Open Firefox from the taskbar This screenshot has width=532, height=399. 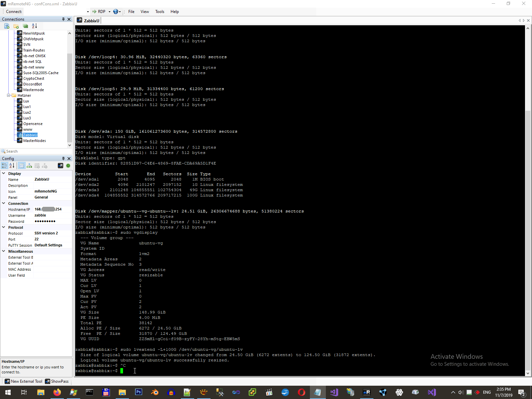coord(57,392)
